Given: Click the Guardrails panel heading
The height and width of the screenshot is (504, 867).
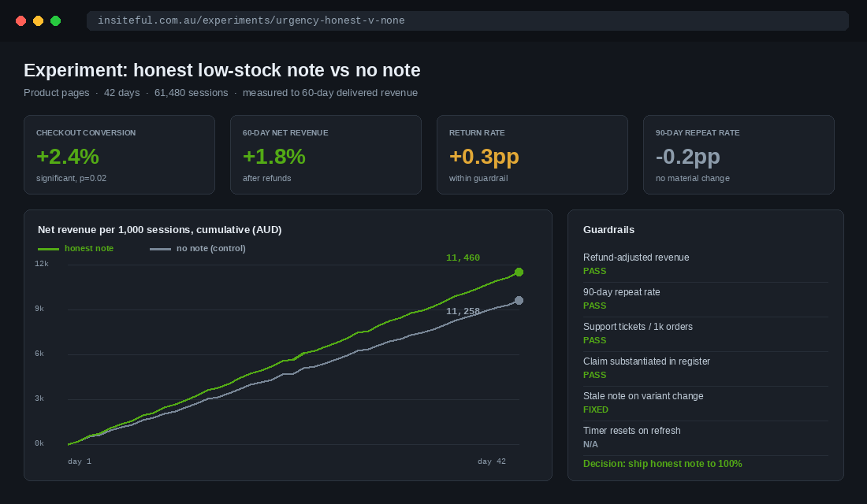Looking at the screenshot, I should click(608, 229).
